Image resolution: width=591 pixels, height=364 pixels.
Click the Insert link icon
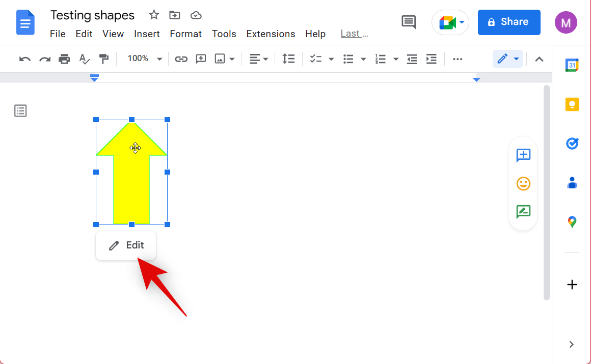[181, 59]
